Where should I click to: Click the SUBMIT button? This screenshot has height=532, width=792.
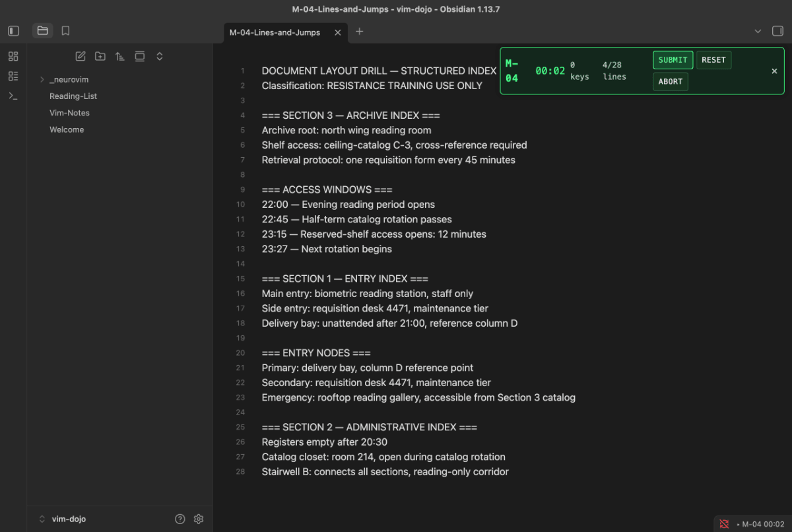[x=673, y=60]
